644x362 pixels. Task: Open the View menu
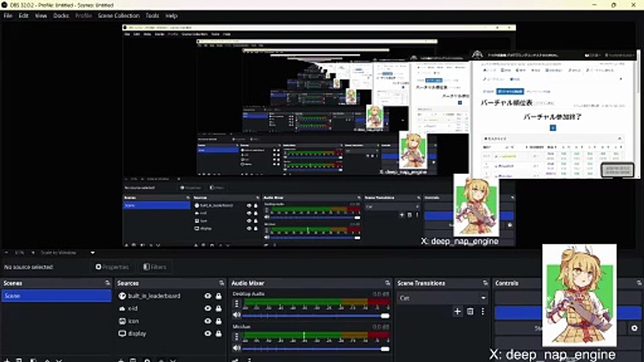(41, 16)
